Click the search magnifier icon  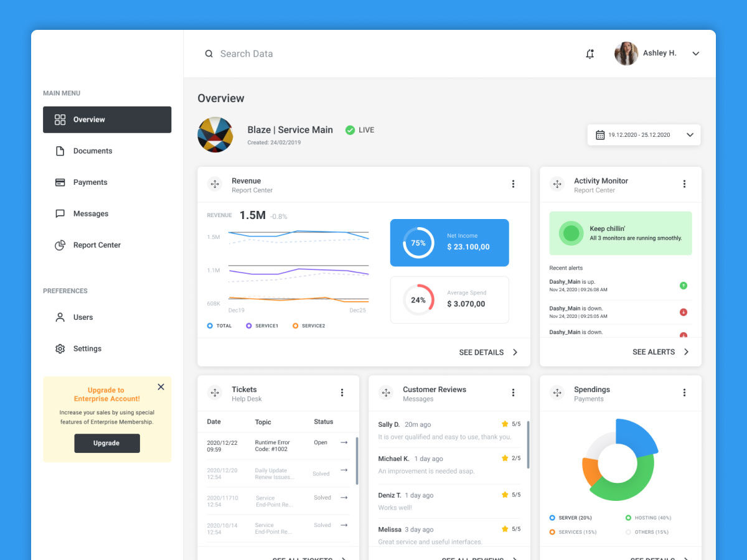(209, 54)
